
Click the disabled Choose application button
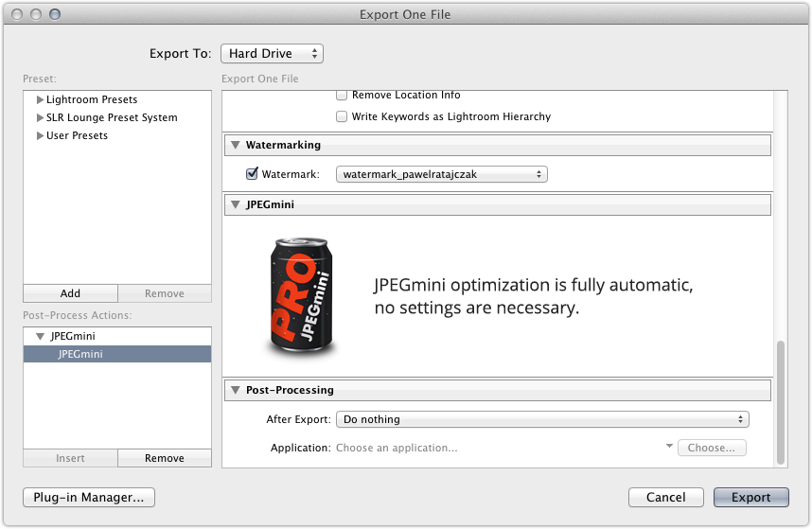(x=712, y=448)
